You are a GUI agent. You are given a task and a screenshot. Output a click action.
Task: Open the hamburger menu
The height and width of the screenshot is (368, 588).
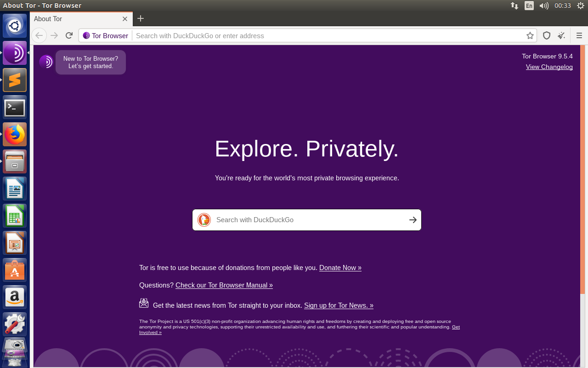[x=579, y=35]
